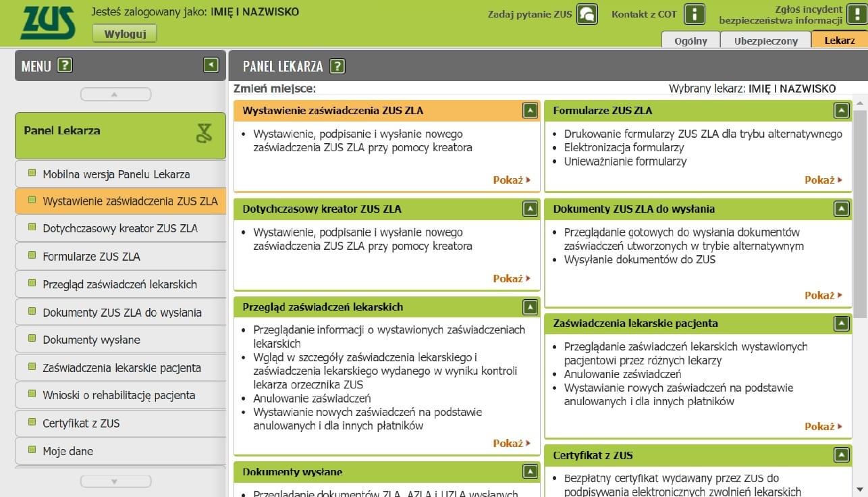Viewport: 868px width, 497px height.
Task: Open Formularze ZUS ZLA in the left menu
Action: point(120,257)
